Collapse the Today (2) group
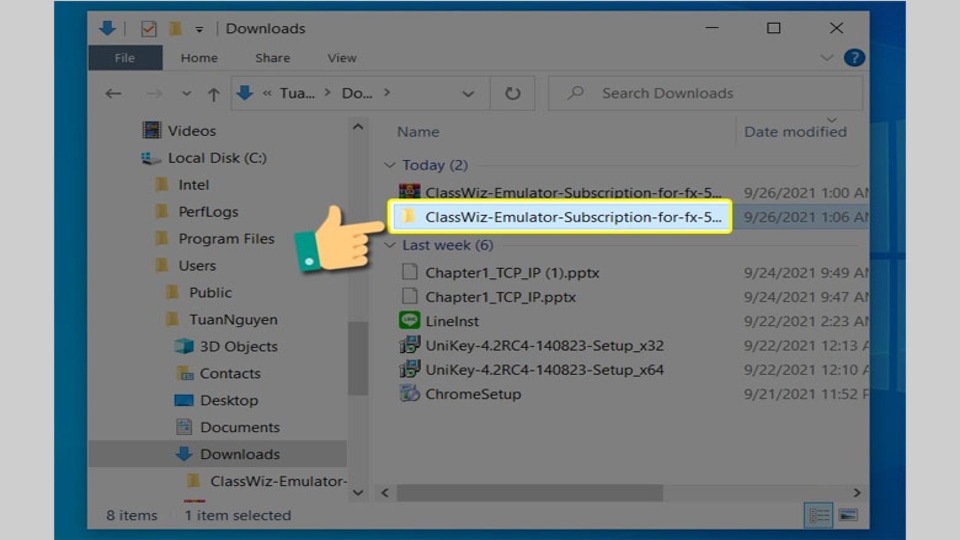960x540 pixels. [389, 165]
